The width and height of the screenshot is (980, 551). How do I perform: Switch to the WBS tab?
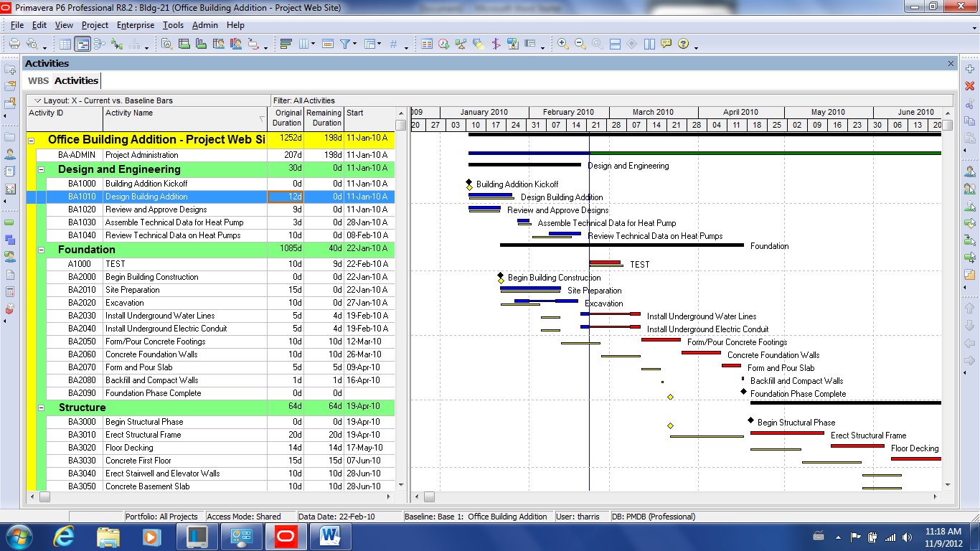38,81
